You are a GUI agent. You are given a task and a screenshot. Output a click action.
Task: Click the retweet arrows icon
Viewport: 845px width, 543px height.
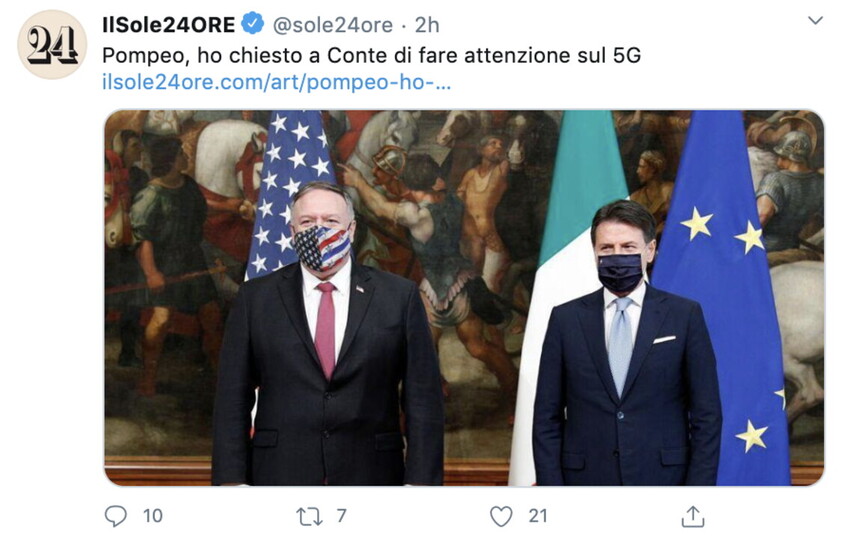pyautogui.click(x=309, y=517)
